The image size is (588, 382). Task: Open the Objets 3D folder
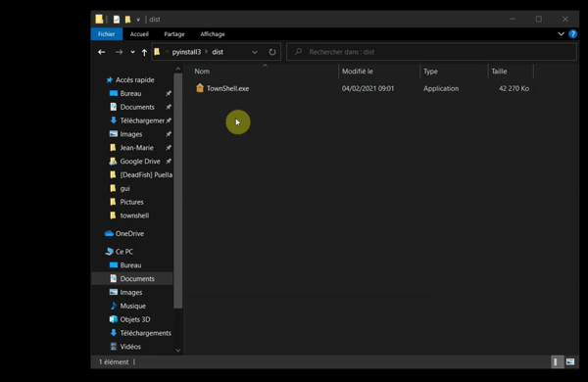pyautogui.click(x=135, y=319)
